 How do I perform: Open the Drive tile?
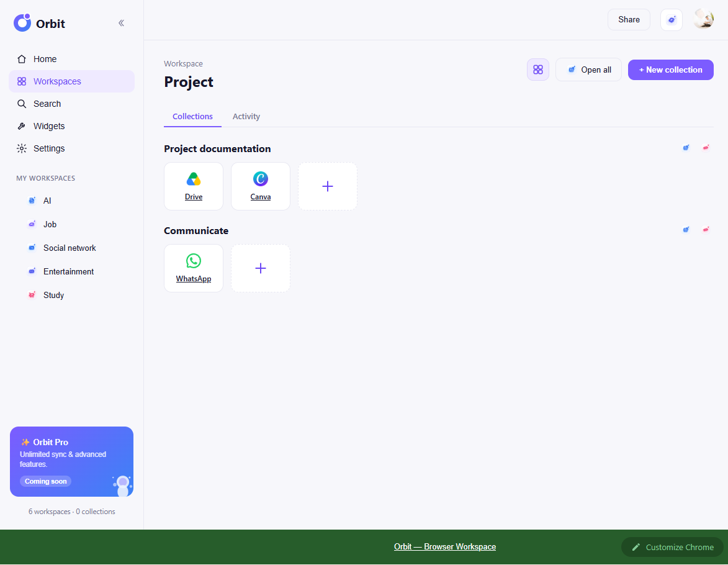point(194,186)
